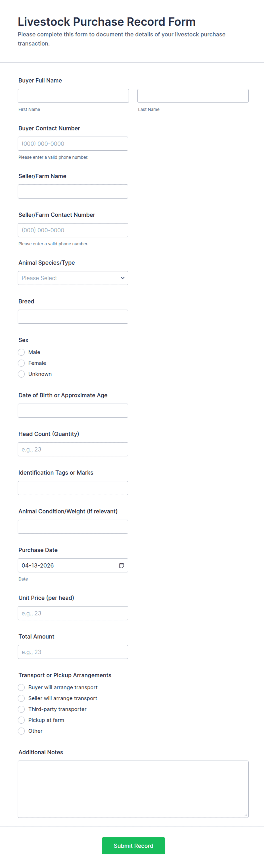Focus the Buyer Contact Number field

(73, 144)
